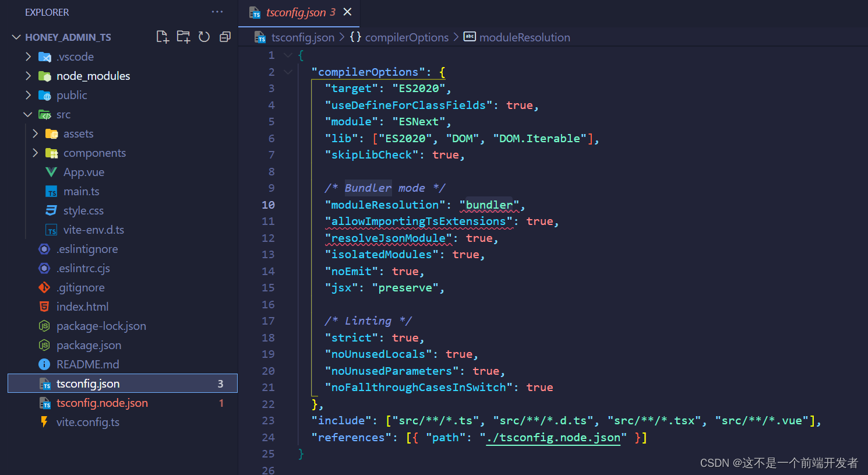Click the ESLint icon beside .eslintrc.cjs
The width and height of the screenshot is (868, 475).
44,269
